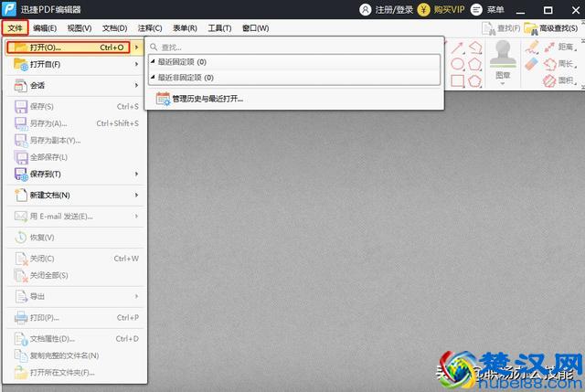Select the 面积 area measure tool
The width and height of the screenshot is (585, 392).
coord(560,80)
